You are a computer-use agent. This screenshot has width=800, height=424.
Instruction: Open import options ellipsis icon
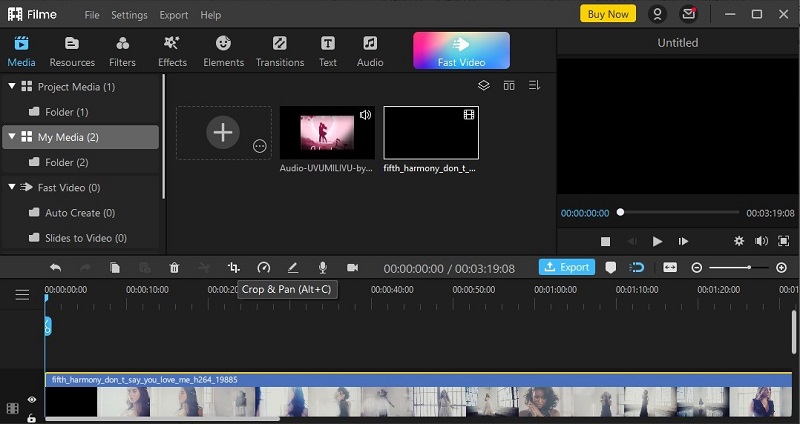[260, 146]
